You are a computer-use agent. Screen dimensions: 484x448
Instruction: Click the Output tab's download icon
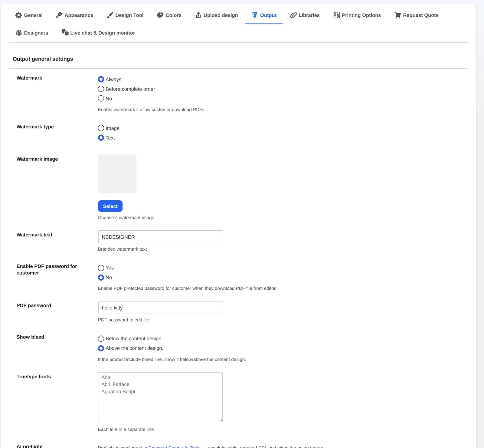pos(255,15)
